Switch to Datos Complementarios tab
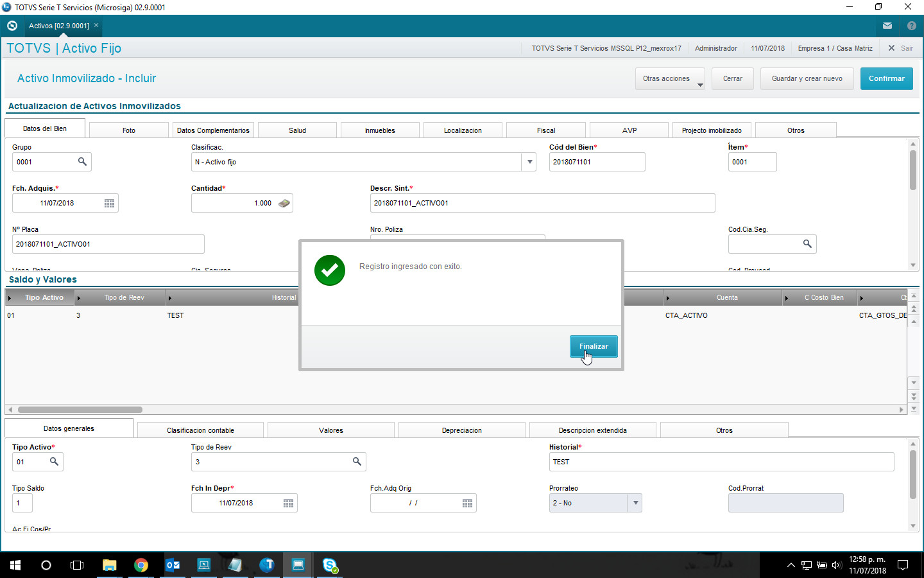This screenshot has height=578, width=924. (213, 130)
